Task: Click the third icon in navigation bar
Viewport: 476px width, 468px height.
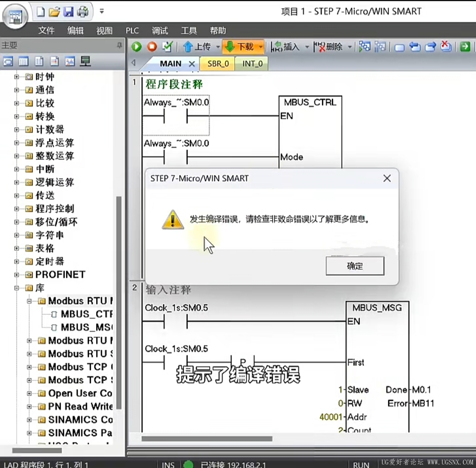Action: [x=39, y=62]
